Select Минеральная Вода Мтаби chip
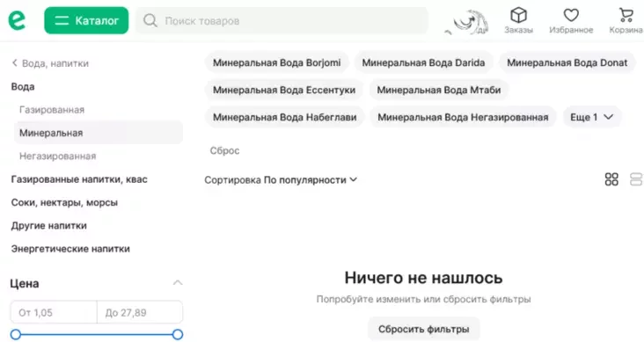 tap(439, 90)
